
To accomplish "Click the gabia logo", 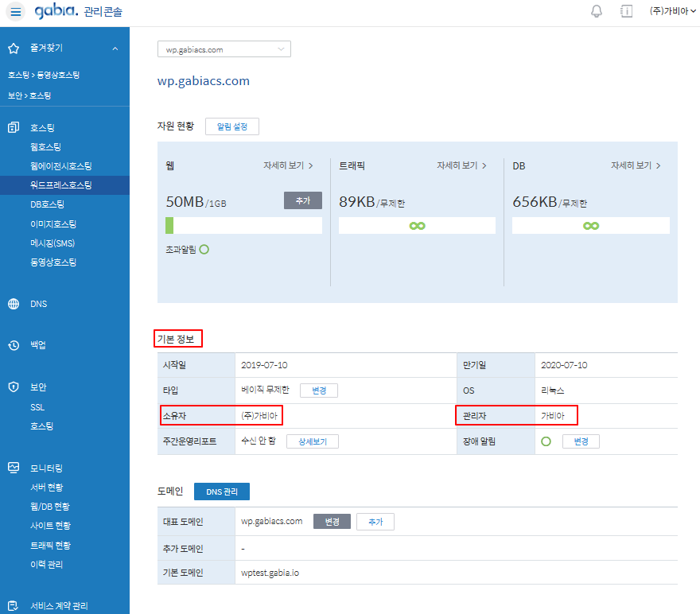I will point(56,10).
